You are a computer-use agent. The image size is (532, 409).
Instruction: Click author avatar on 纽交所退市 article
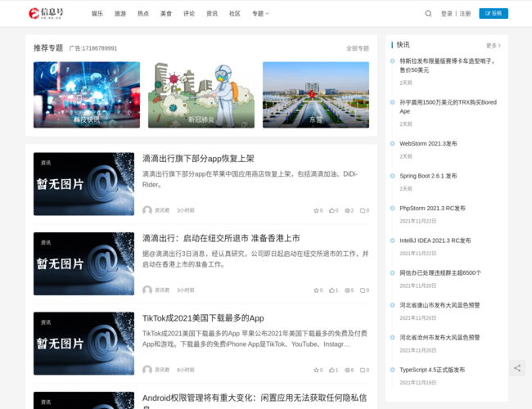point(147,290)
